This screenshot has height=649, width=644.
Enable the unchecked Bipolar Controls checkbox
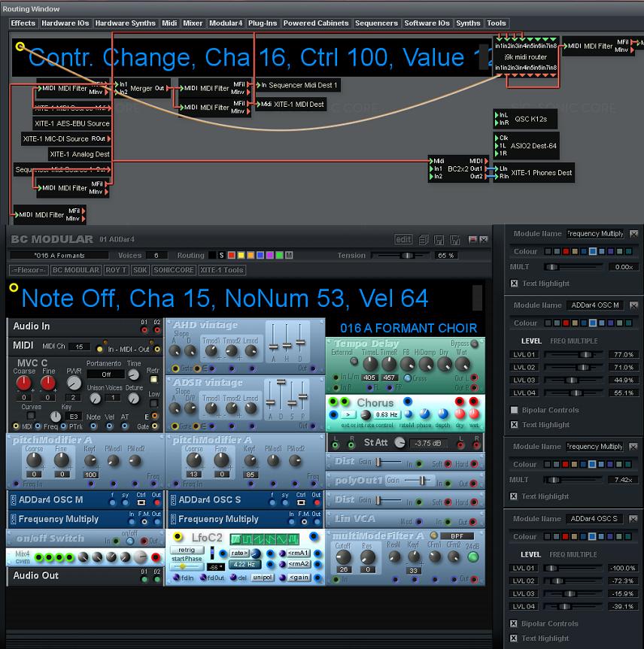point(514,410)
